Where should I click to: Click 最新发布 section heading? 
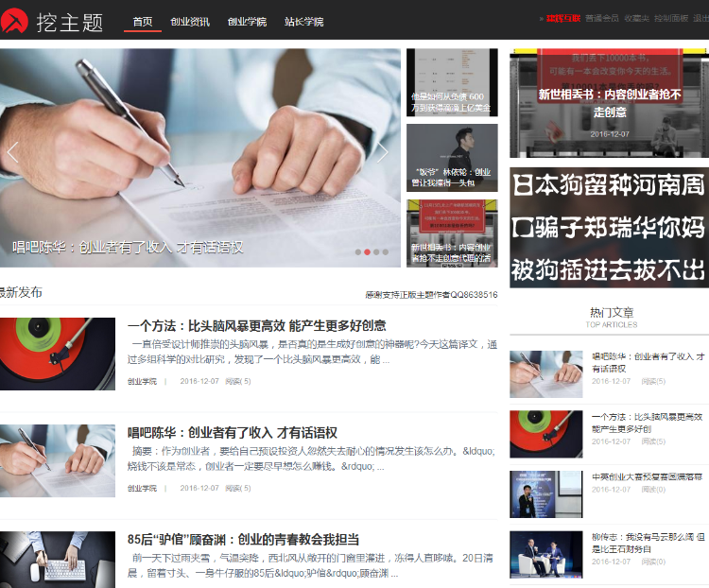click(21, 292)
